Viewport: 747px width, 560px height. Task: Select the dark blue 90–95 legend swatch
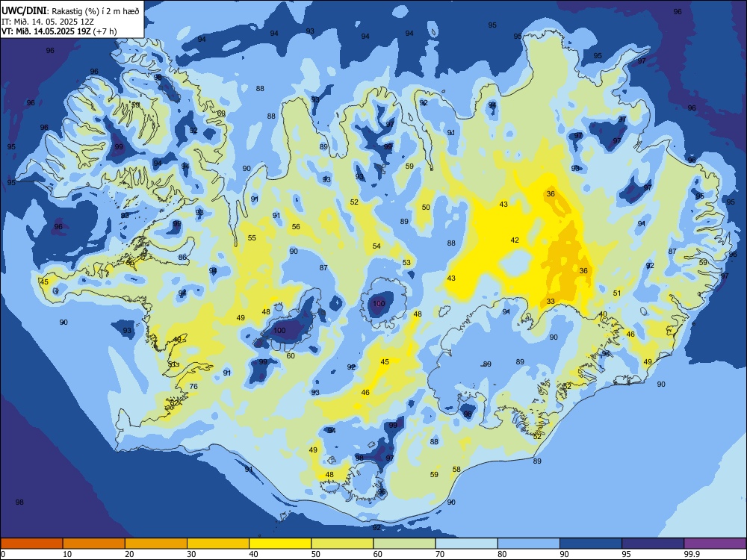click(x=591, y=544)
